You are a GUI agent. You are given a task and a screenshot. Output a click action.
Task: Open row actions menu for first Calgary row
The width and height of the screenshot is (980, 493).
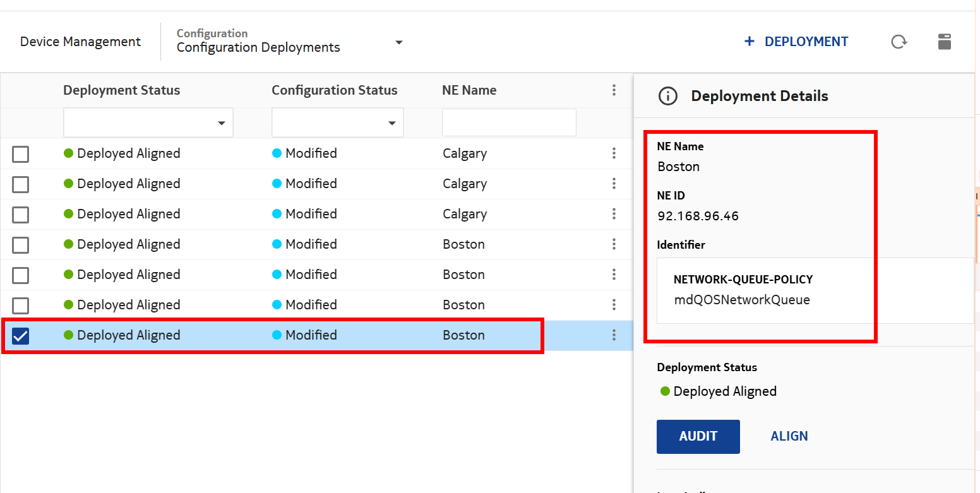[614, 153]
